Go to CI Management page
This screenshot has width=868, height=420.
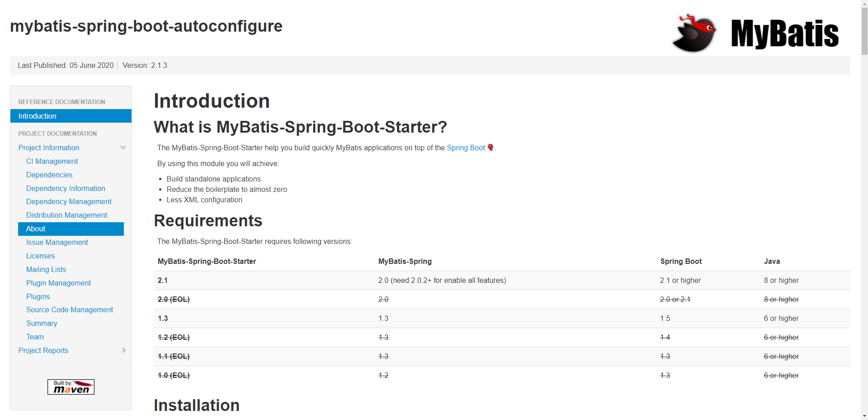[52, 161]
